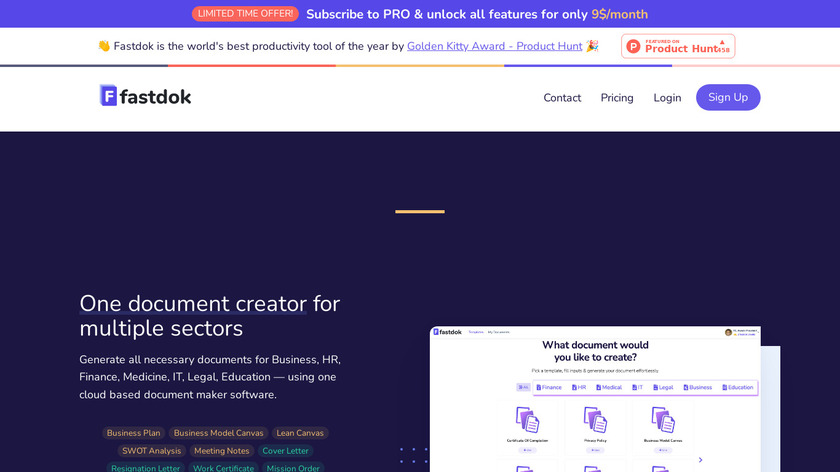Switch to the Finance tab in preview
The width and height of the screenshot is (840, 472).
(549, 387)
